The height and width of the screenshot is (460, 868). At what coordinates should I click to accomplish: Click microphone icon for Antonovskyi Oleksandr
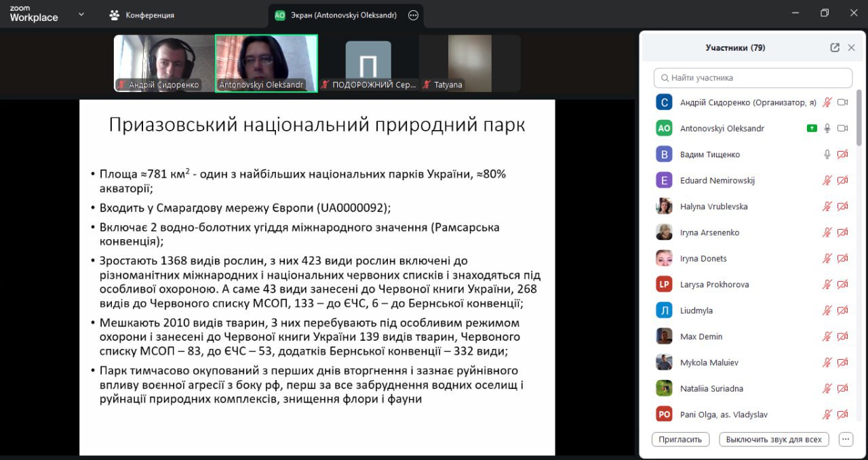click(827, 128)
